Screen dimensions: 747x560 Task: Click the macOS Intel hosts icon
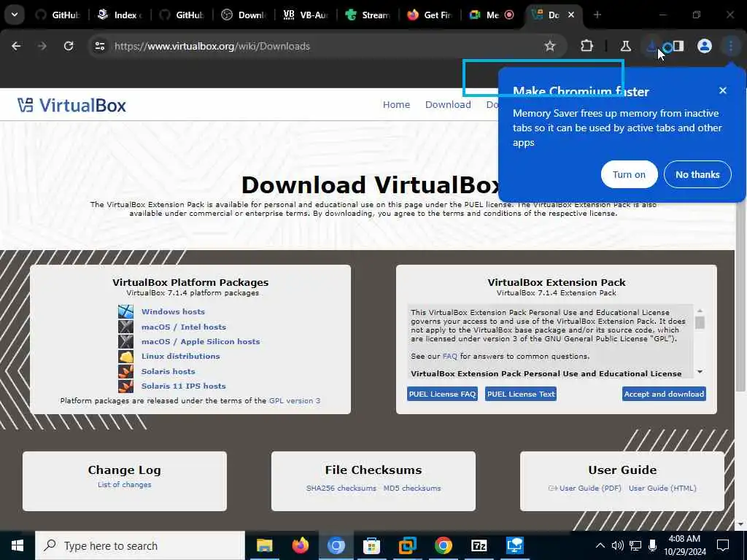click(125, 327)
